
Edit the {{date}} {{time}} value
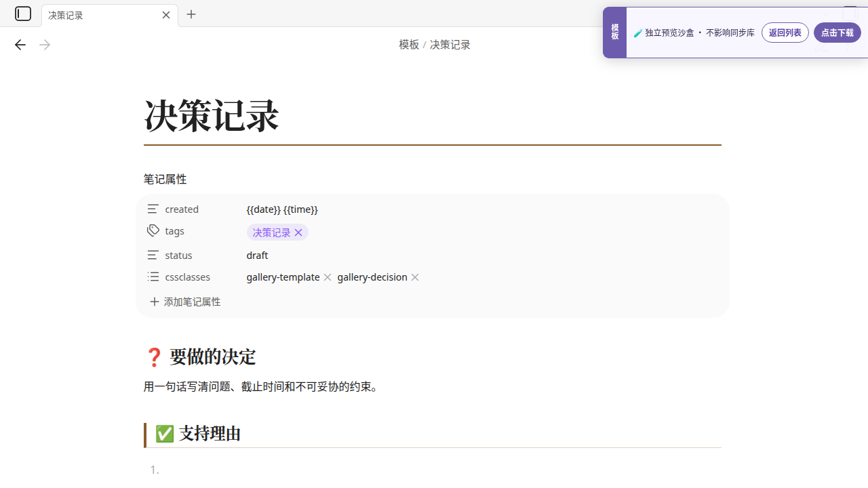282,209
